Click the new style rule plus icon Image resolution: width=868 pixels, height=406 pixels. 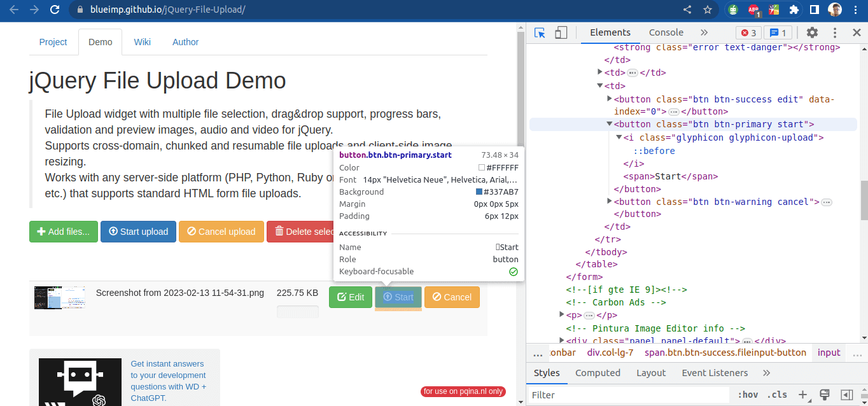(x=803, y=395)
